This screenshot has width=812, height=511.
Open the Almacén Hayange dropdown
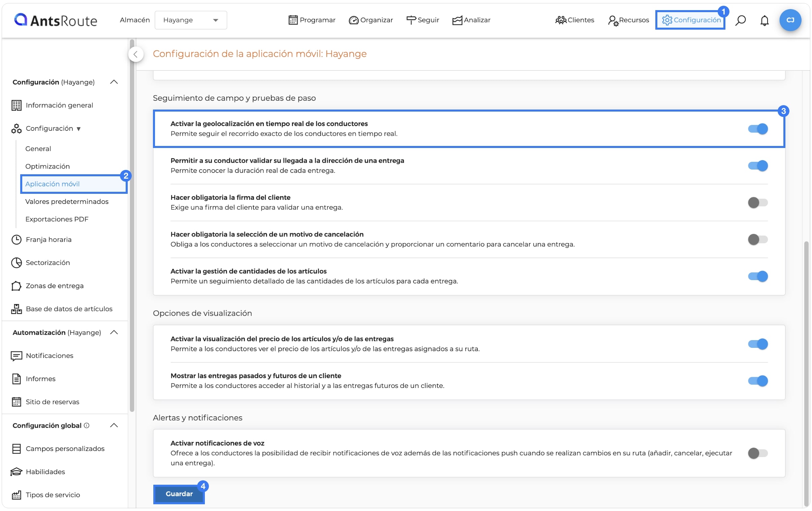pyautogui.click(x=190, y=20)
